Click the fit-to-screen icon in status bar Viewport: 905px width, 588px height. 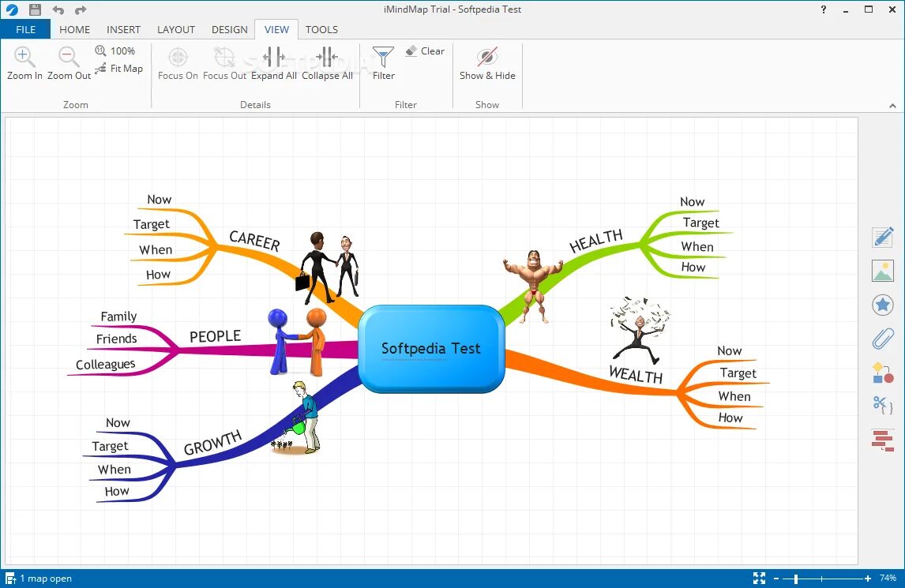tap(759, 579)
